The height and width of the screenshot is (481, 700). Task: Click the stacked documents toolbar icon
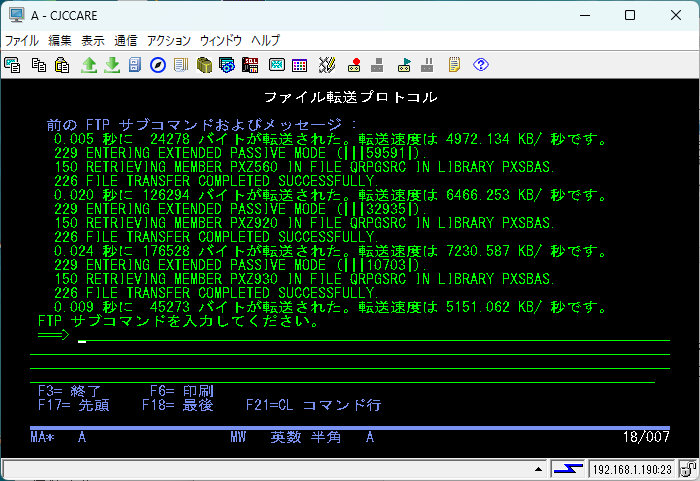[181, 65]
